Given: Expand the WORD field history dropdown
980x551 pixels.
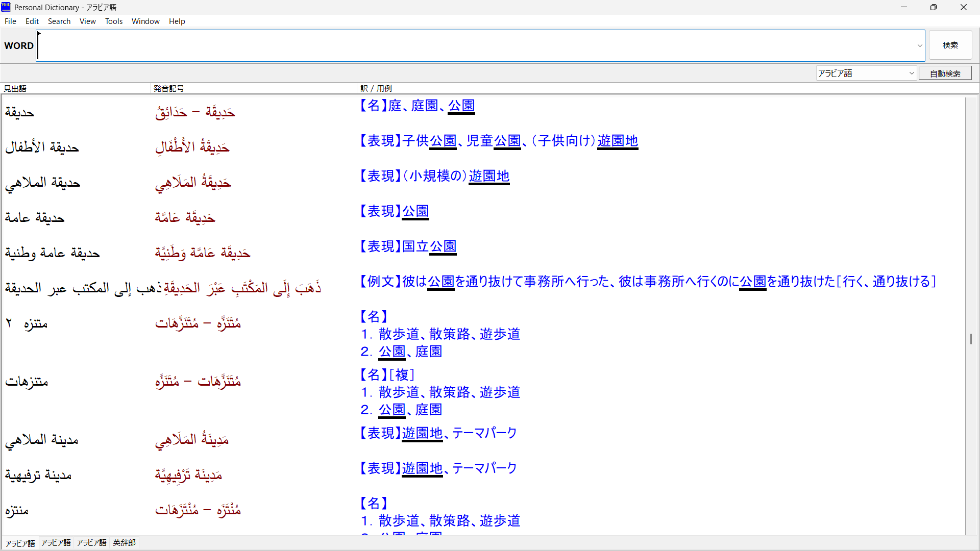Looking at the screenshot, I should 920,46.
